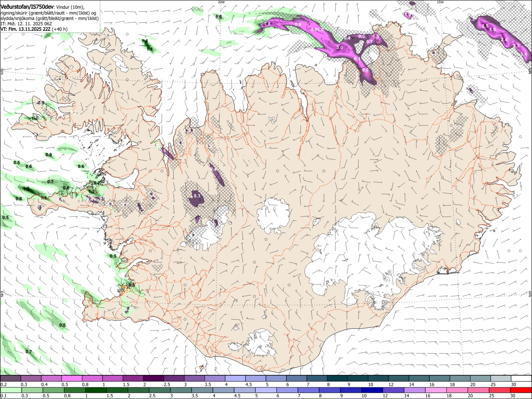This screenshot has height=399, width=532.
Task: Pick the bottom-row swatch labeled 2.5
Action: point(159,390)
